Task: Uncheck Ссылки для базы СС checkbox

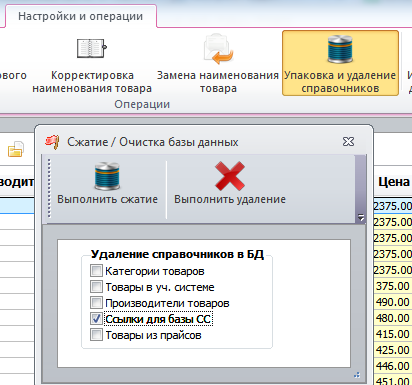Action: pyautogui.click(x=96, y=318)
